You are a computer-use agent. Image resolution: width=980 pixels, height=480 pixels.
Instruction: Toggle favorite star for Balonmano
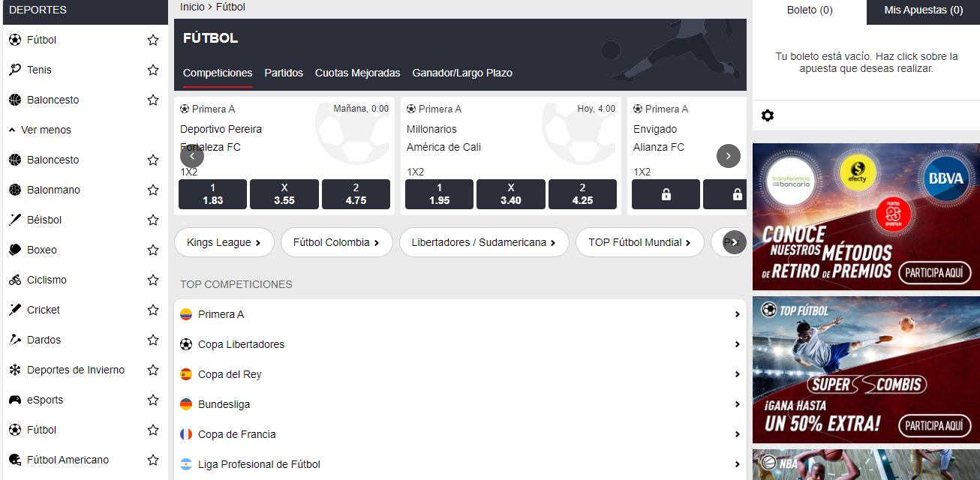pyautogui.click(x=153, y=190)
